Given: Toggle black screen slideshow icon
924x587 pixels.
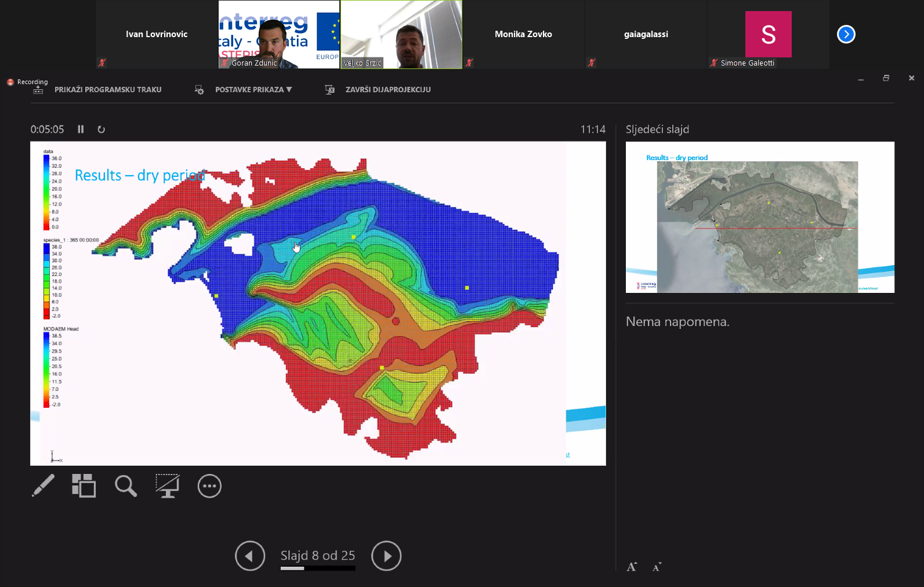Looking at the screenshot, I should coord(168,486).
